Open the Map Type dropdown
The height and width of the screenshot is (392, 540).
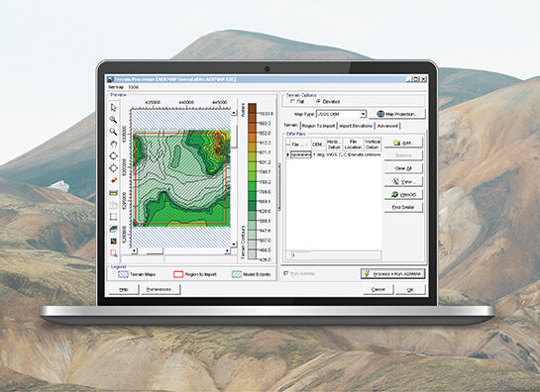click(x=363, y=114)
